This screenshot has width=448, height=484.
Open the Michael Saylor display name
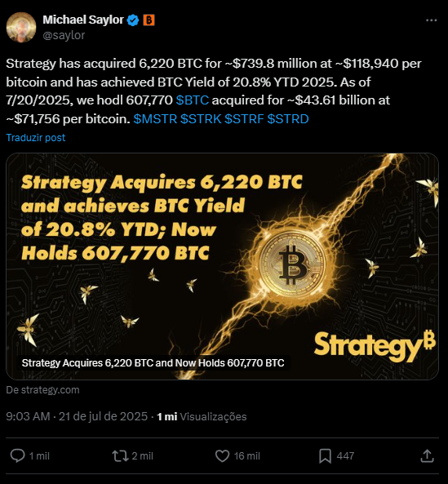(x=83, y=20)
